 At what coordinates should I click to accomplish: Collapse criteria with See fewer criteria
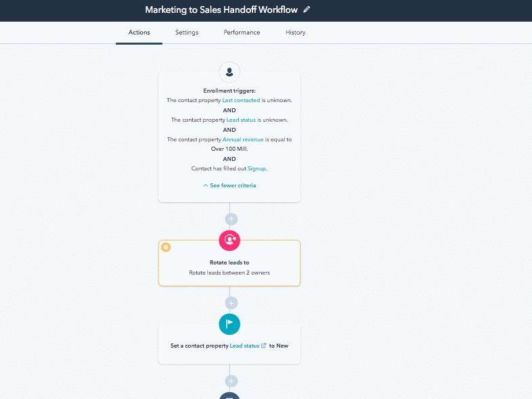pyautogui.click(x=229, y=185)
